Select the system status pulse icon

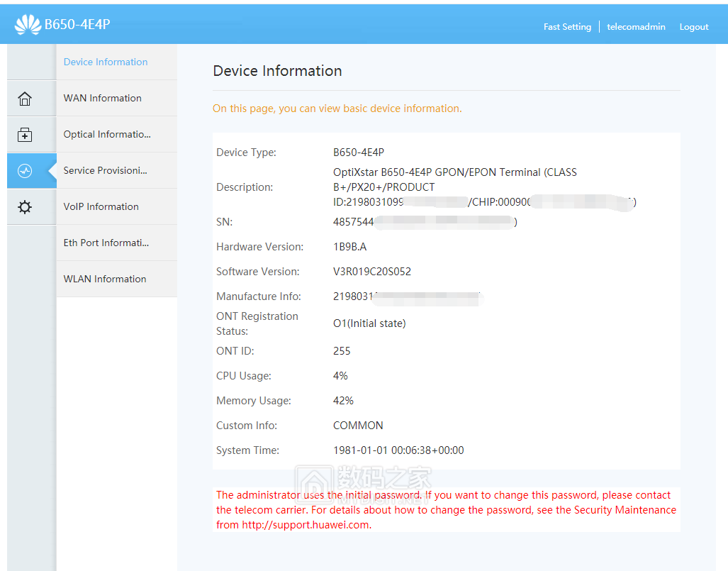(x=25, y=171)
